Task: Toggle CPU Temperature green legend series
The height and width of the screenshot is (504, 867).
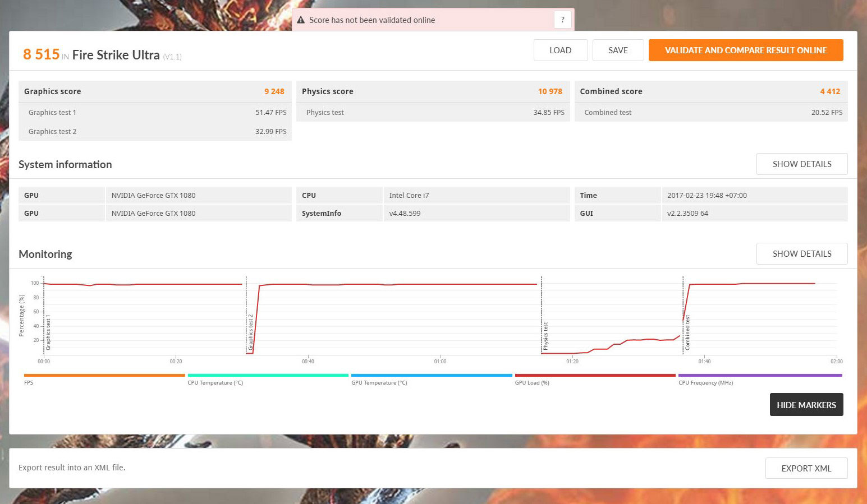Action: pyautogui.click(x=268, y=376)
